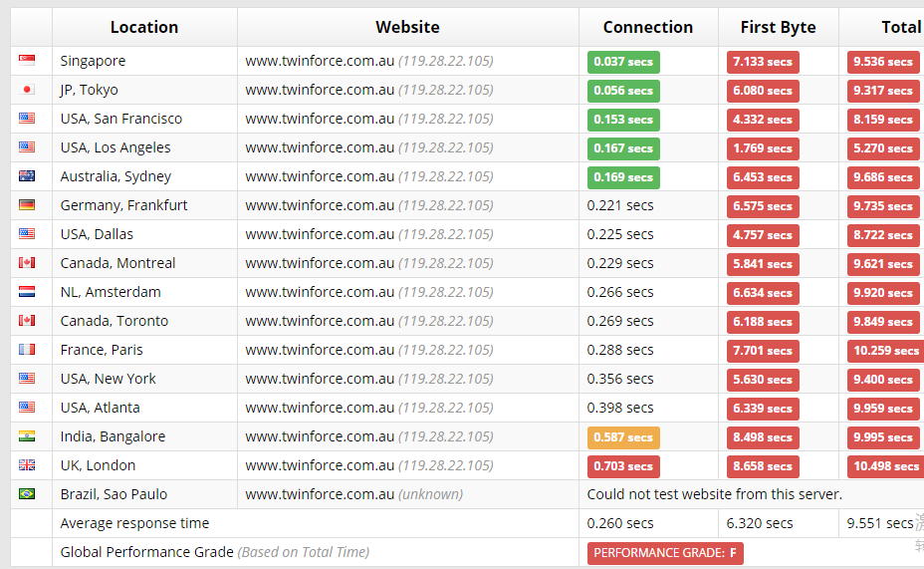
Task: Select the India, Bangalore location cell
Action: [144, 436]
